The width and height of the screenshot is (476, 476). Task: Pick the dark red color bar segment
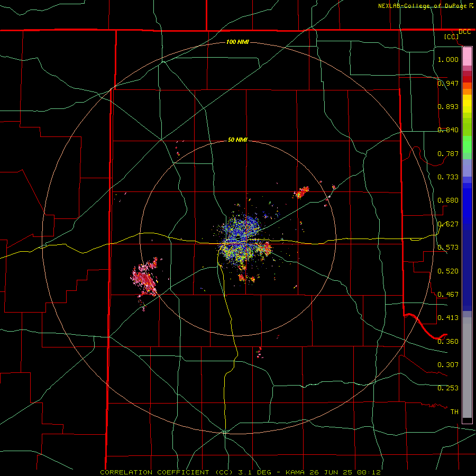[467, 79]
